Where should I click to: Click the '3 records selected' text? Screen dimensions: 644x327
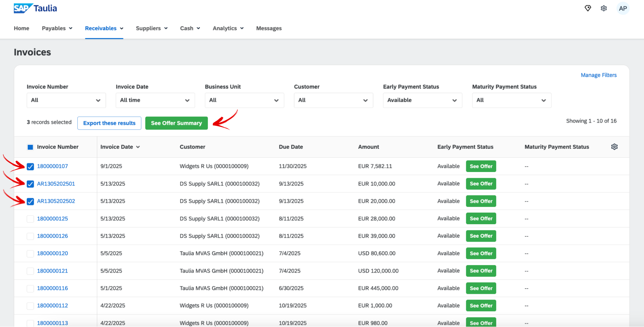(49, 122)
